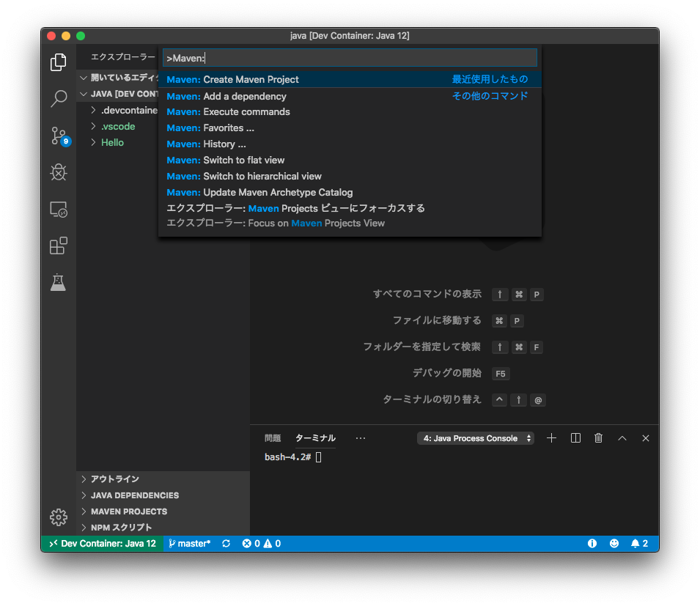The image size is (700, 606).
Task: Select Maven: Add a dependency command
Action: click(350, 96)
